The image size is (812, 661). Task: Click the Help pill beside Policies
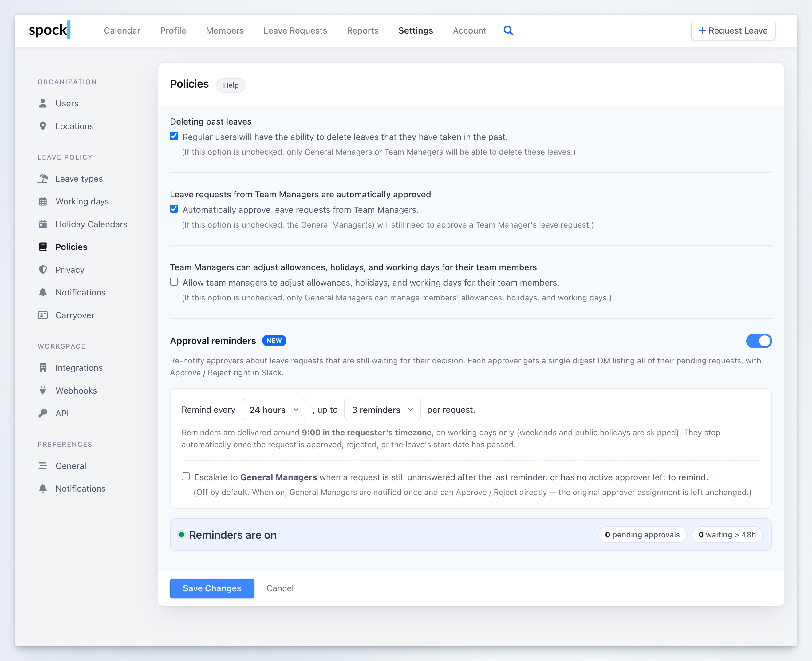point(231,85)
